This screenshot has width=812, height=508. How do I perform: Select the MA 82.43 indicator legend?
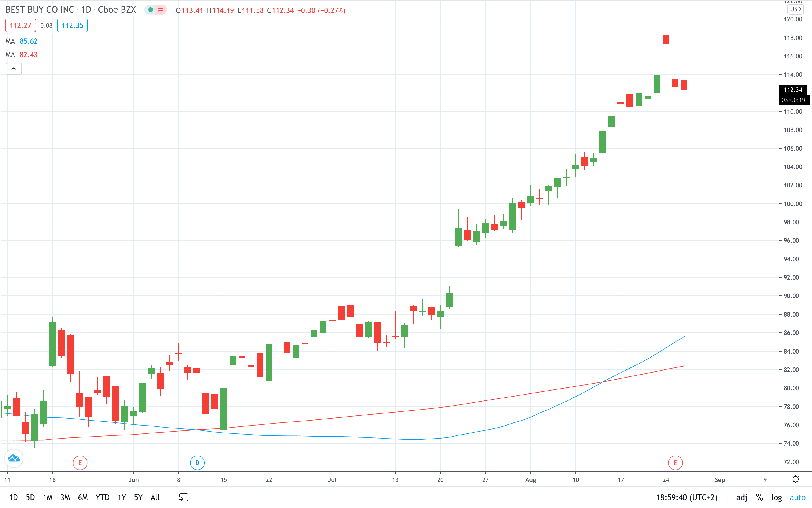[x=21, y=55]
